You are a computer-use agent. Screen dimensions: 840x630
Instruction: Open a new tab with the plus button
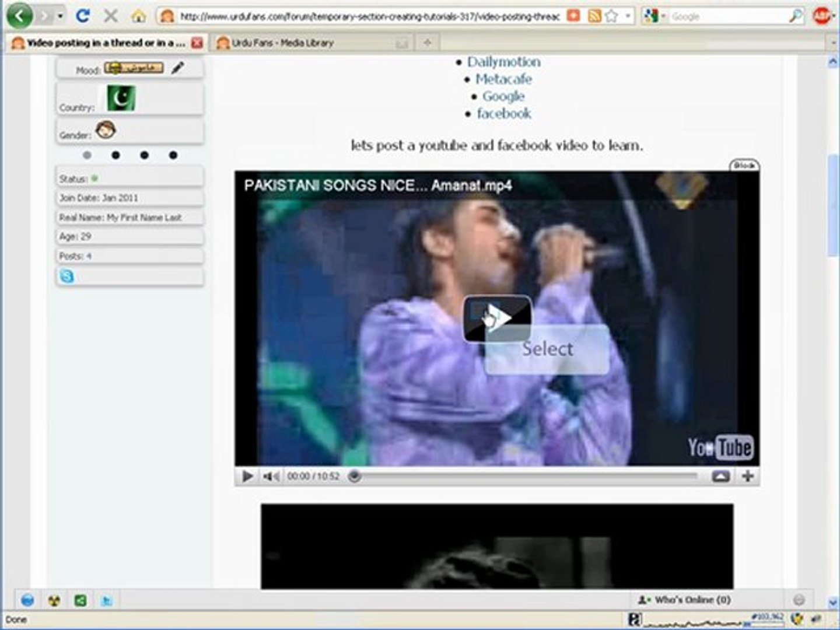pos(427,42)
